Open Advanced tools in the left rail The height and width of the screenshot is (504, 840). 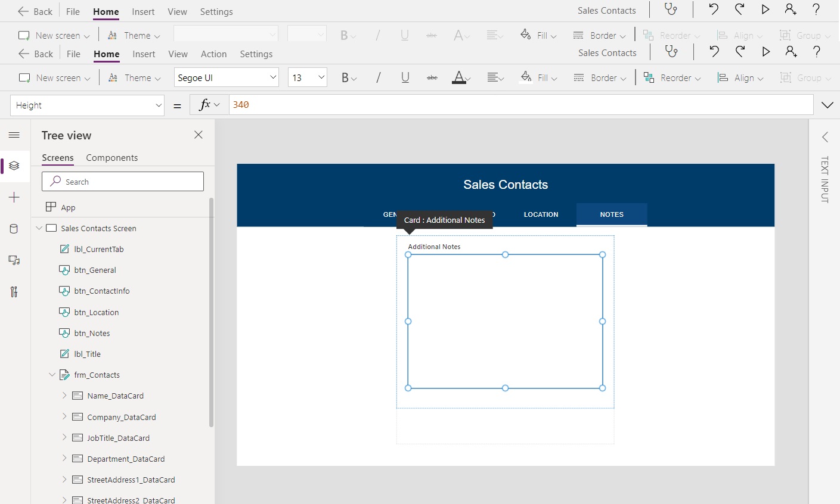point(14,292)
